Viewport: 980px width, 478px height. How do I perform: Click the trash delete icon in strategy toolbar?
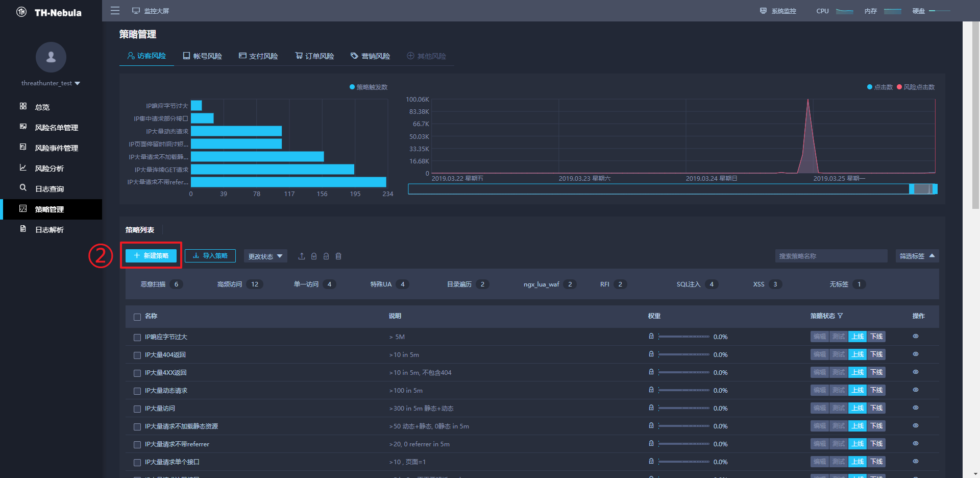coord(338,256)
